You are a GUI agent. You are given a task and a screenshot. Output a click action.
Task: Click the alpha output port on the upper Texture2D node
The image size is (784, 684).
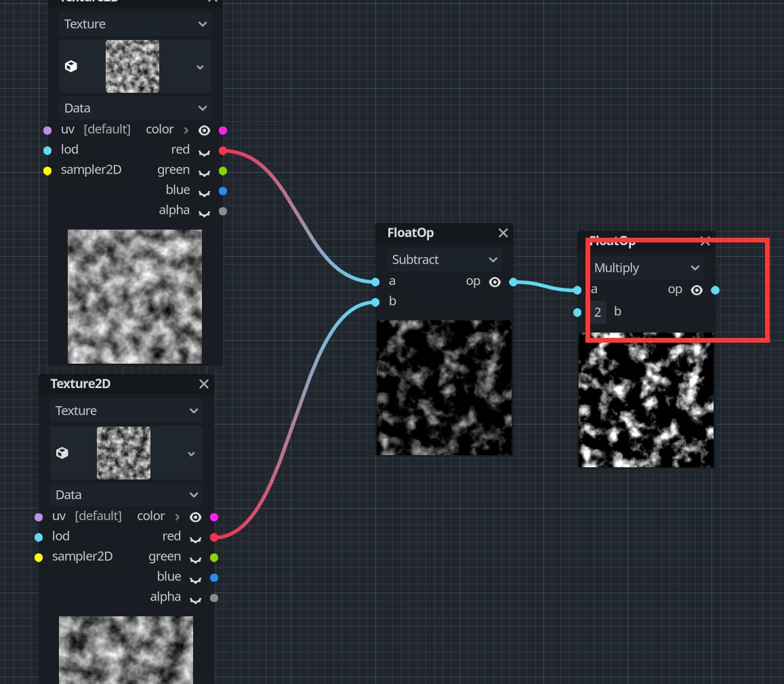223,211
